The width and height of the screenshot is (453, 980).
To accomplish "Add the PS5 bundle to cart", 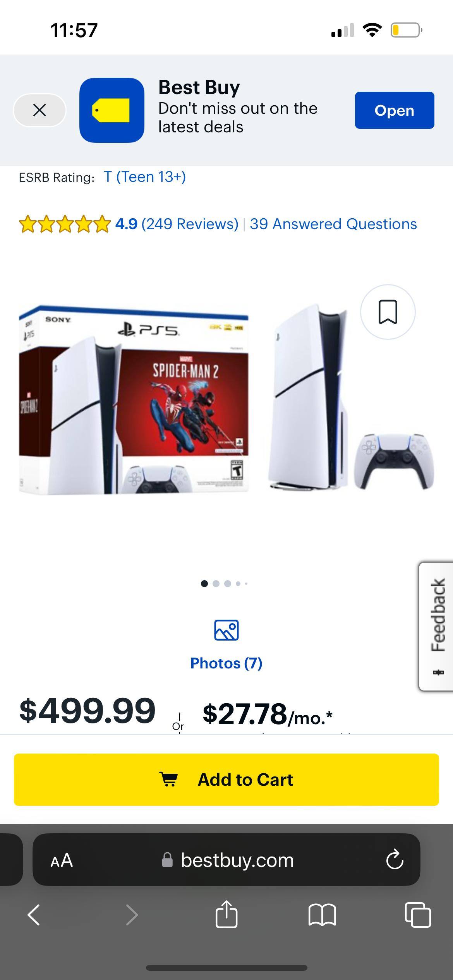I will pos(226,780).
